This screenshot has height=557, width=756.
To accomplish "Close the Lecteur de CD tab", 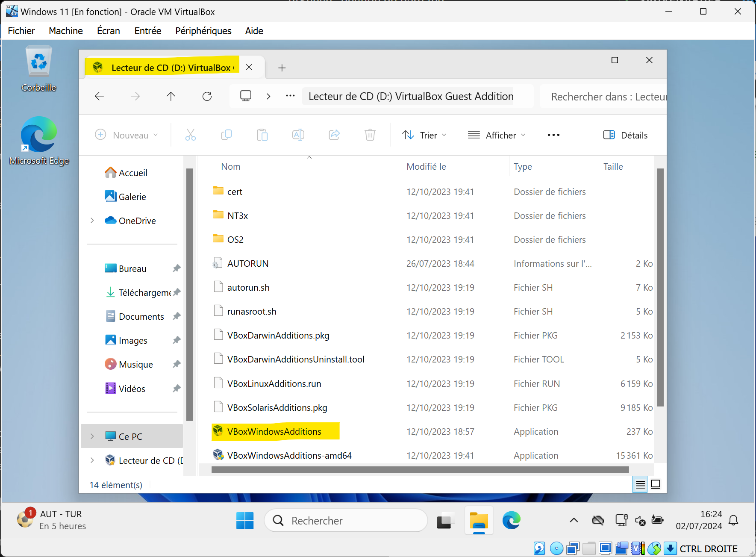I will 249,67.
